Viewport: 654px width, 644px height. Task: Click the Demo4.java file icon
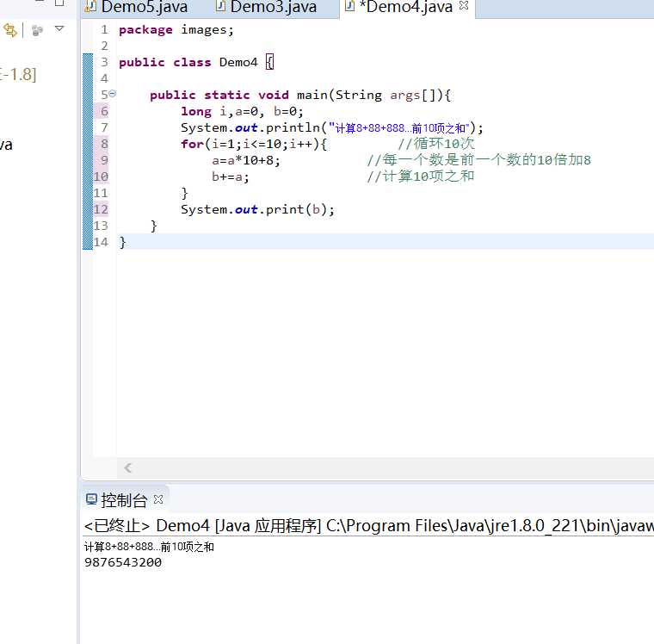point(350,6)
